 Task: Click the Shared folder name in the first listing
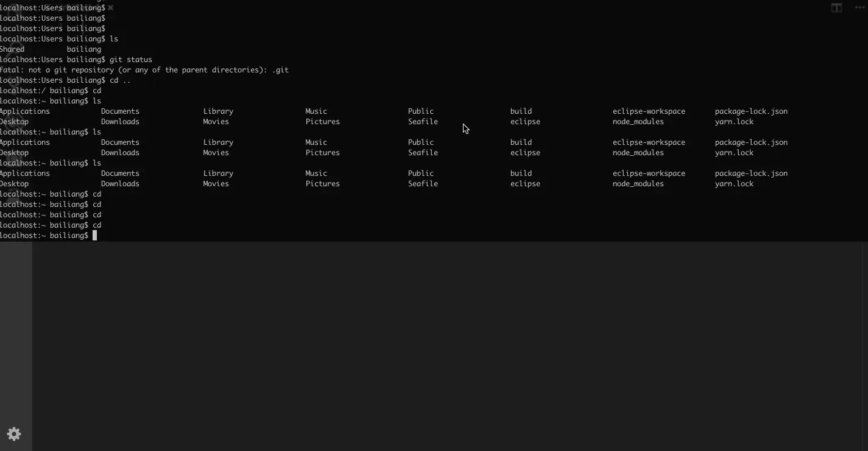[12, 49]
